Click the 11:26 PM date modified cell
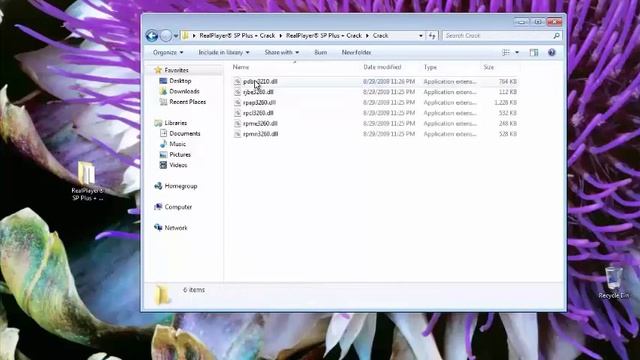Viewport: 640px width, 360px height. [389, 82]
